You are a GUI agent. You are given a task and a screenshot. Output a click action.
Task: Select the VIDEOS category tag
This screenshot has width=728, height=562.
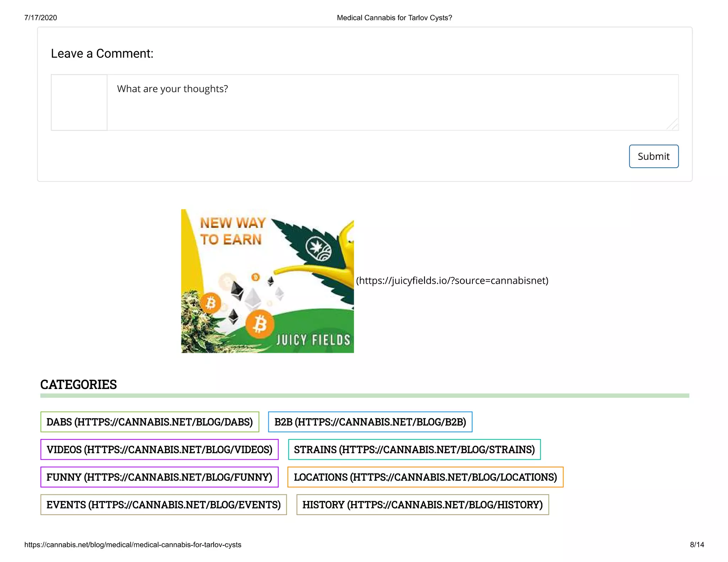[159, 450]
